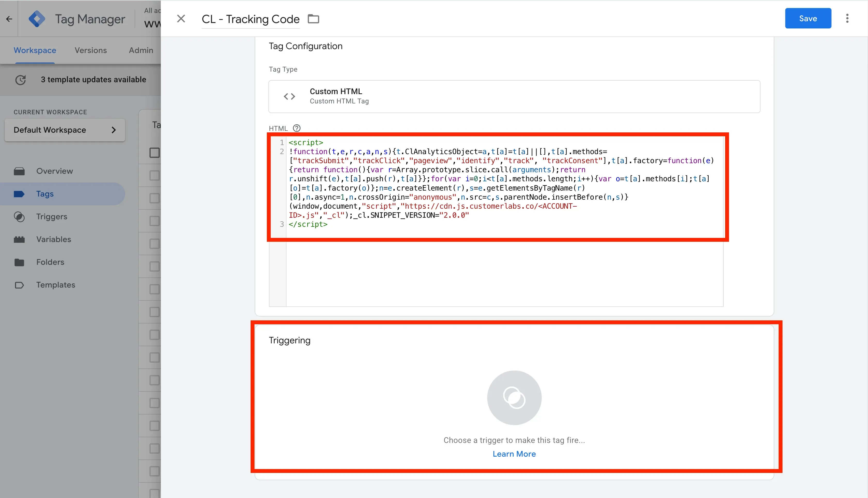Click the trigger placeholder circle icon
Viewport: 868px width, 498px height.
(514, 398)
